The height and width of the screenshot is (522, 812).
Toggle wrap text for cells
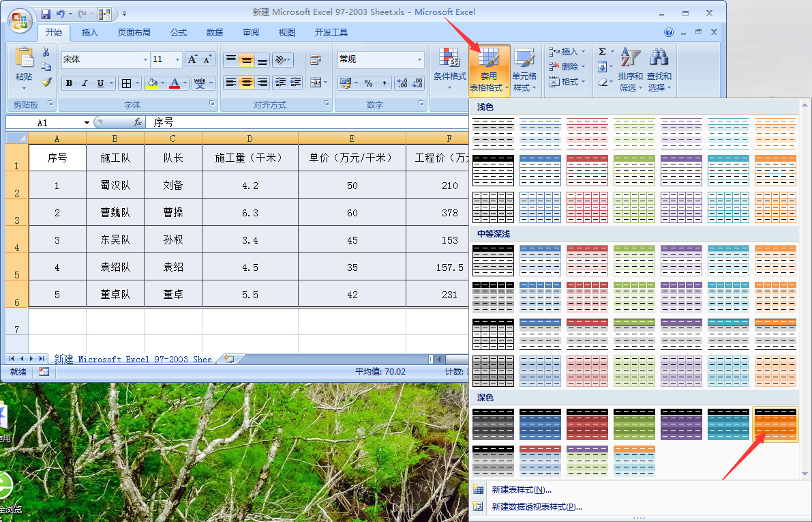(315, 59)
